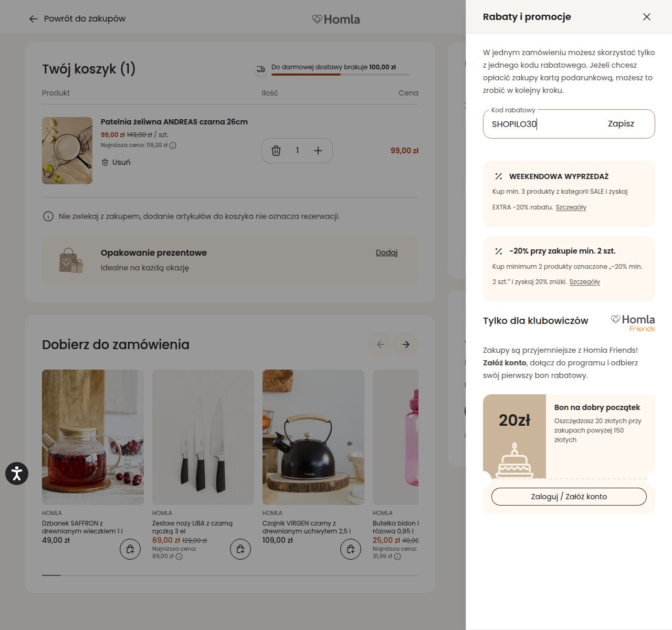
Task: Click the Bon na dobry początek coupon title
Action: (597, 407)
